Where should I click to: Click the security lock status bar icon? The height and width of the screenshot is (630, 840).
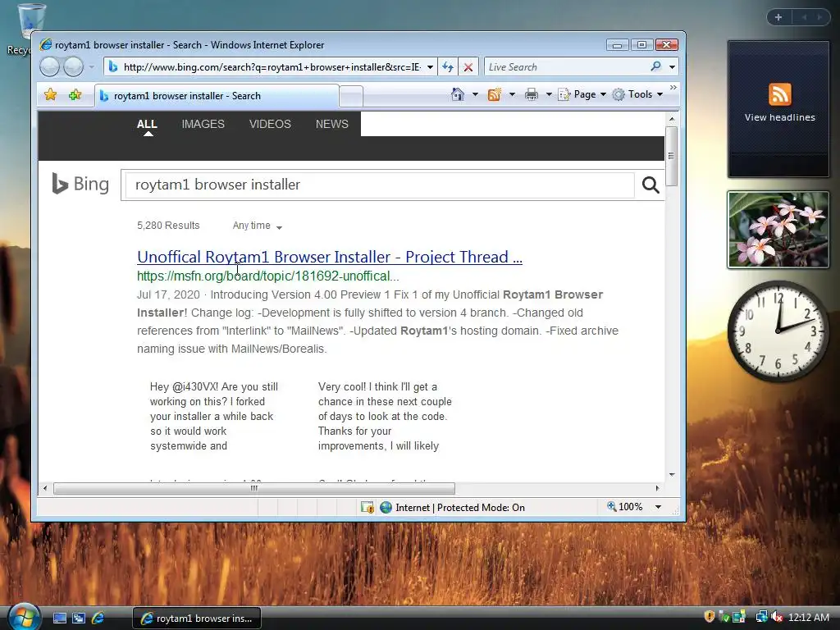367,507
